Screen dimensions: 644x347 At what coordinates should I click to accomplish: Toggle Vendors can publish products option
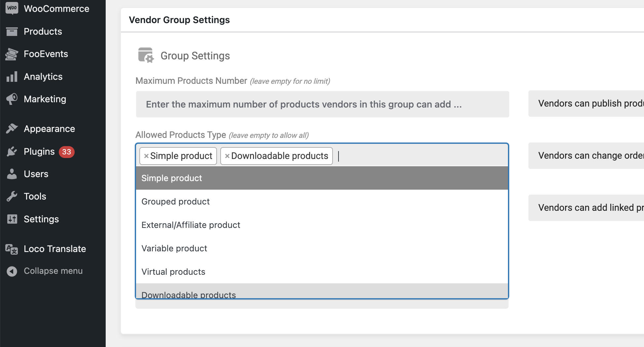[x=586, y=104]
